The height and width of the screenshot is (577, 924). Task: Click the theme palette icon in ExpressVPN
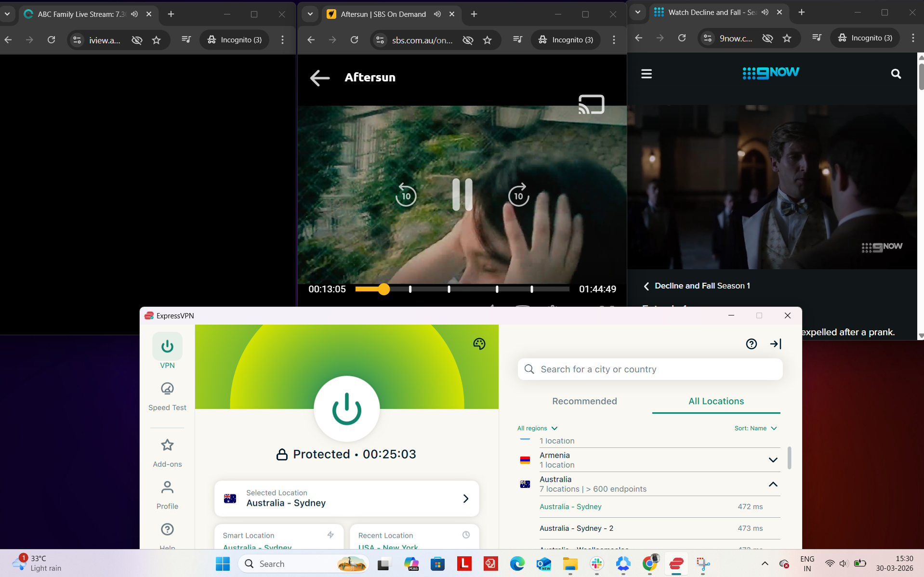(479, 343)
